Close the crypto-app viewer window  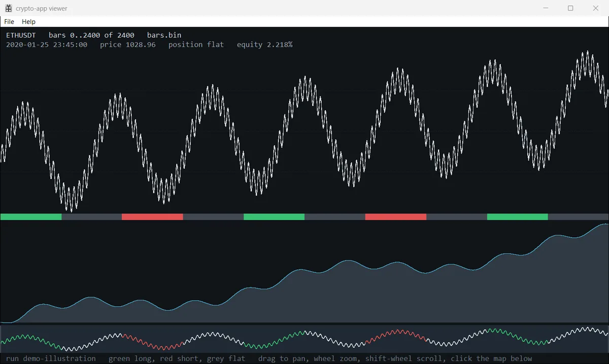tap(595, 8)
